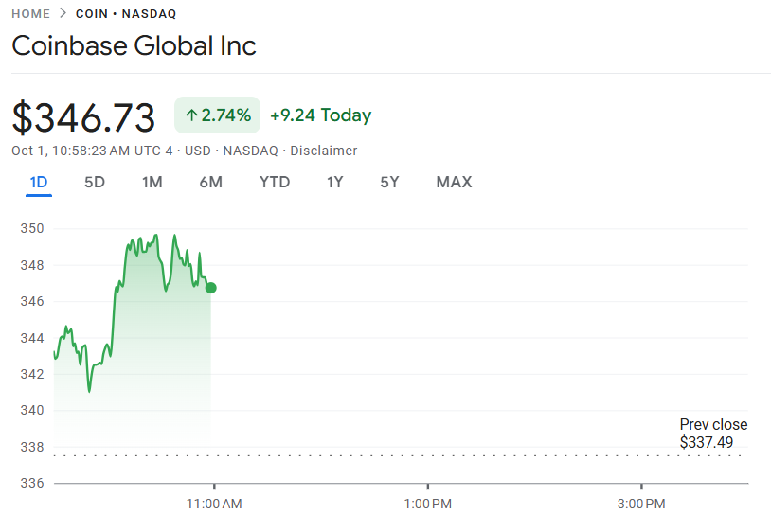Click the $346.73 price value

point(83,117)
